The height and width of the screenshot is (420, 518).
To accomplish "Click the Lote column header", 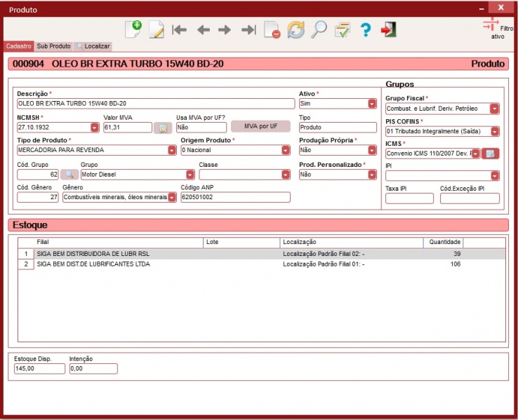I will click(241, 242).
